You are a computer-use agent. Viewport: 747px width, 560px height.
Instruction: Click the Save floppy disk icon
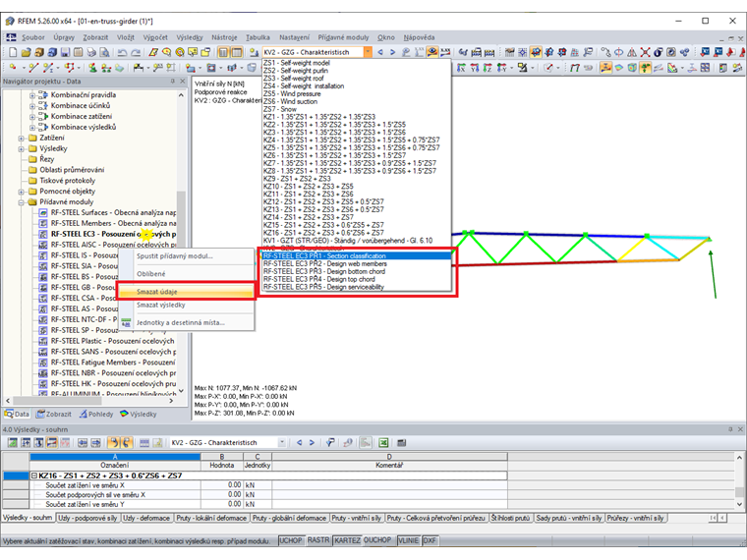coord(65,52)
